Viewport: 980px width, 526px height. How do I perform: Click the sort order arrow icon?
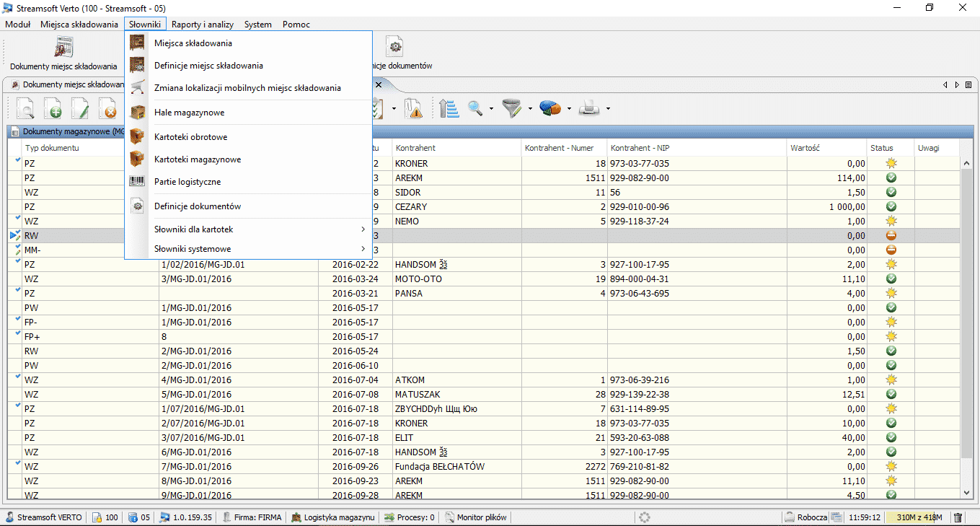449,109
